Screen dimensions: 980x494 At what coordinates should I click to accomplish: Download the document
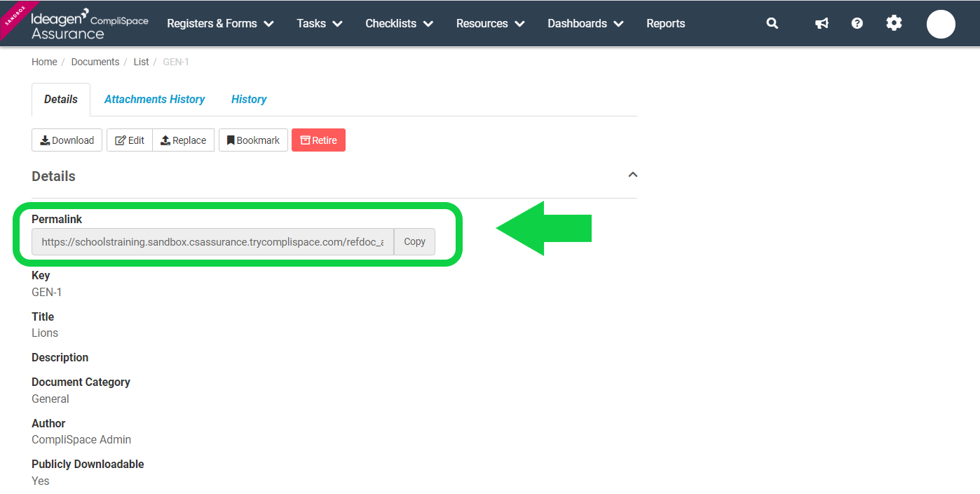coord(67,140)
